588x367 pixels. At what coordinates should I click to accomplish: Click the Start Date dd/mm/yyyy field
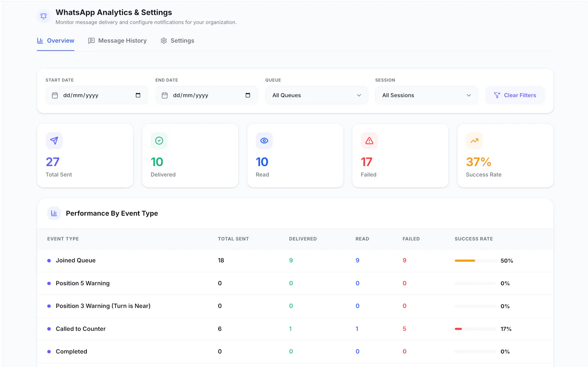tap(97, 95)
